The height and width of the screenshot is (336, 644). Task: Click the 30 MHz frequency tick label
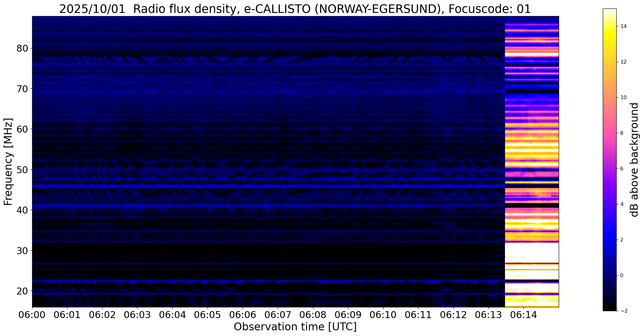coord(23,251)
